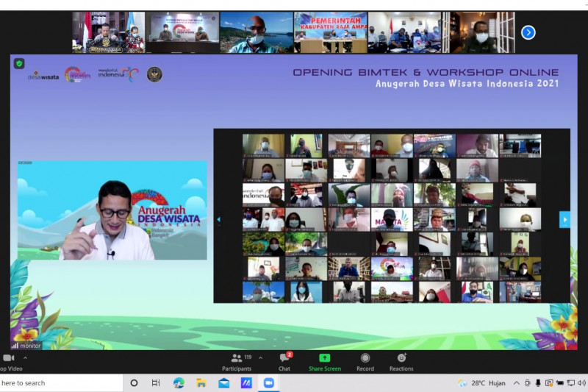Select the second top-strip meeting-room thumbnail
The image size is (588, 392).
(x=182, y=32)
